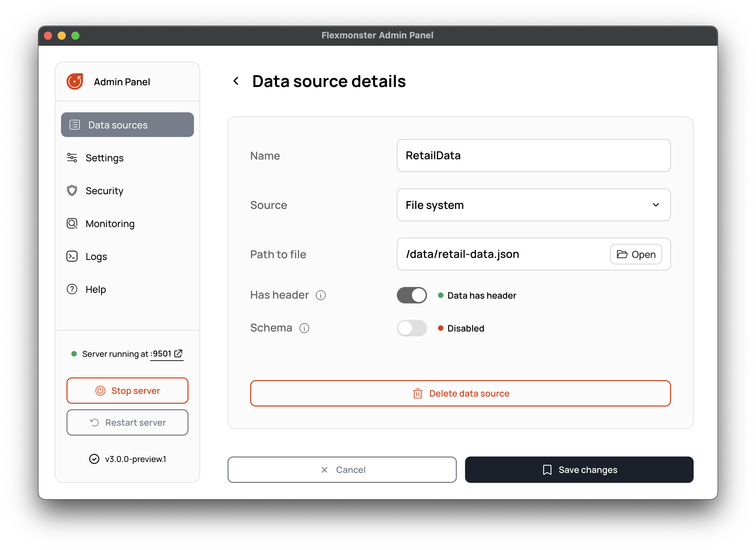Go to the Logs section
The image size is (756, 550).
(x=96, y=257)
